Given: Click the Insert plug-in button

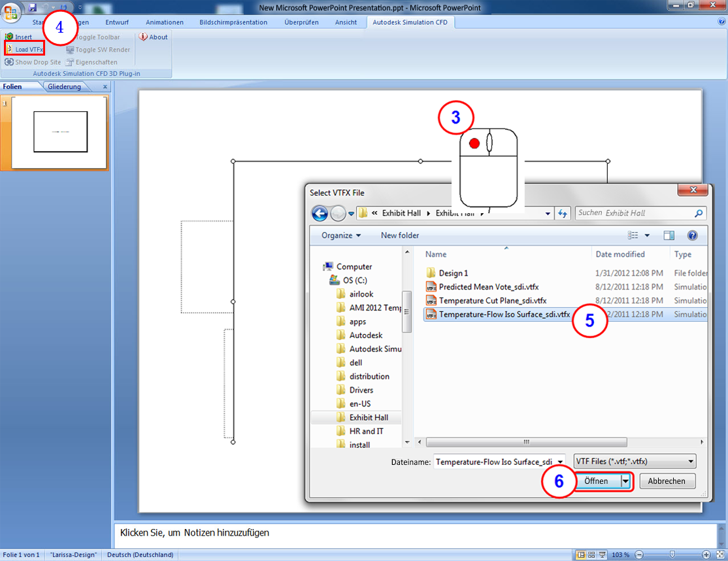Looking at the screenshot, I should [18, 37].
